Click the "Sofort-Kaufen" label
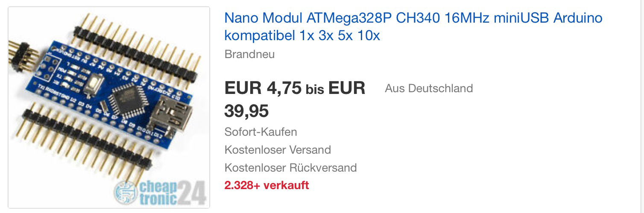The height and width of the screenshot is (213, 644). (261, 132)
